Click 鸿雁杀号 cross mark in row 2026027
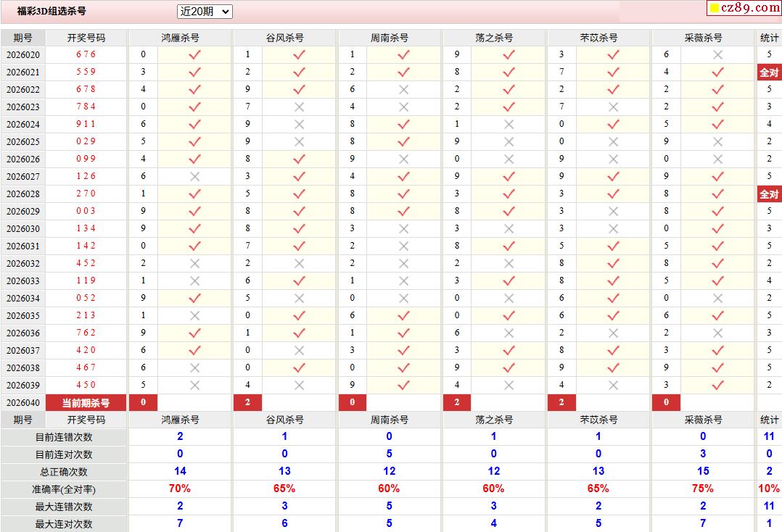The image size is (782, 532). point(194,176)
